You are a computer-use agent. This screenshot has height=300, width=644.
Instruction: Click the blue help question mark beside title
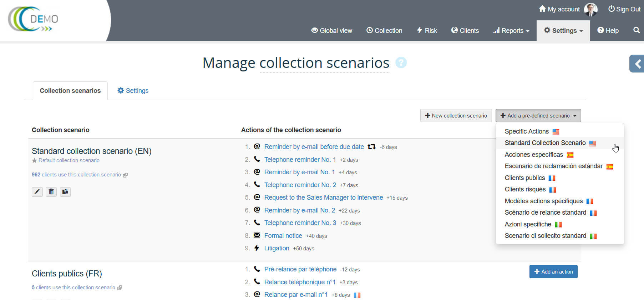click(401, 63)
